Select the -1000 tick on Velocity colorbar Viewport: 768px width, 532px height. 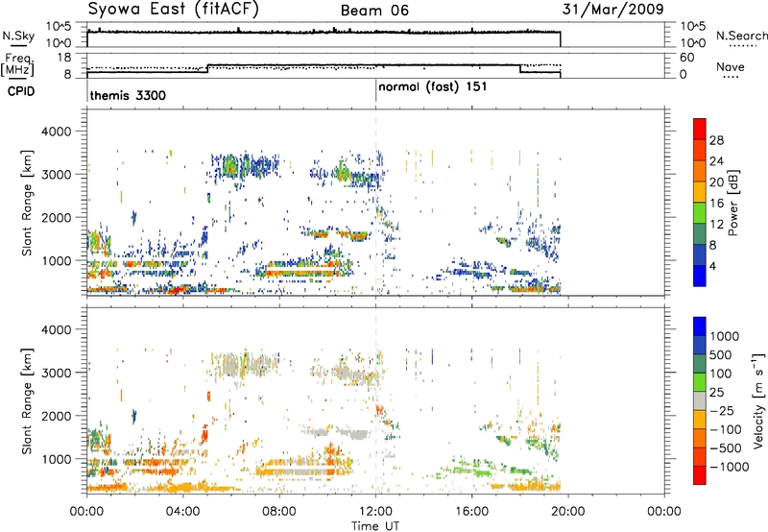tap(730, 467)
